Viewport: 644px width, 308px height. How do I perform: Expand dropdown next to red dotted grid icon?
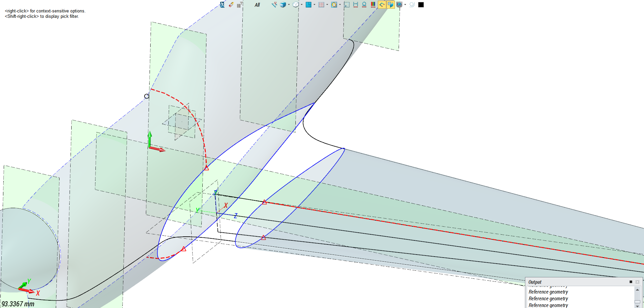point(327,5)
